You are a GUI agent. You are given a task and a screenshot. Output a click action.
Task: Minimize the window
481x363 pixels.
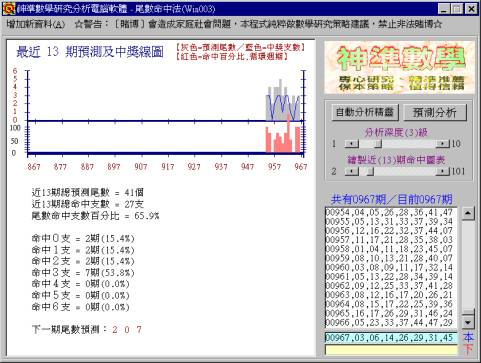click(444, 9)
